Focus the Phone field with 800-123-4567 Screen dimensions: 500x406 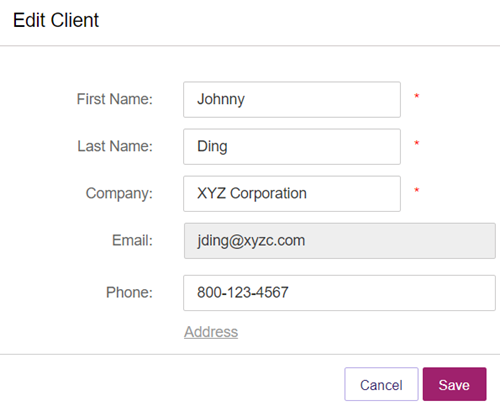(x=339, y=293)
